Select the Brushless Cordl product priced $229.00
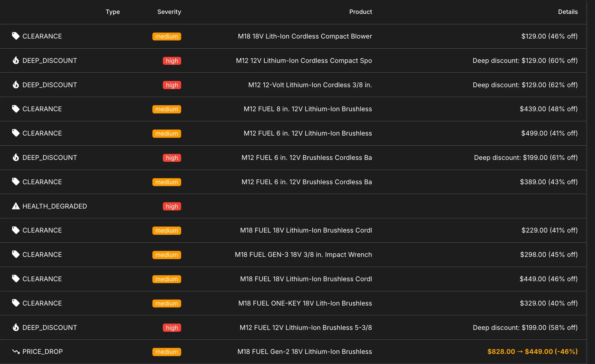Screen dimensions: 595x364 pyautogui.click(x=306, y=230)
